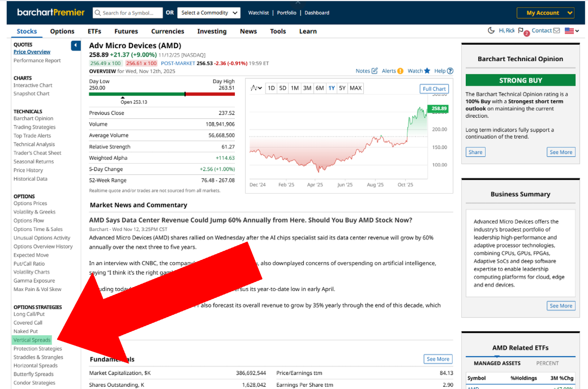Image resolution: width=588 pixels, height=389 pixels.
Task: Switch to PERCENT tab in Related ETFs
Action: 547,363
